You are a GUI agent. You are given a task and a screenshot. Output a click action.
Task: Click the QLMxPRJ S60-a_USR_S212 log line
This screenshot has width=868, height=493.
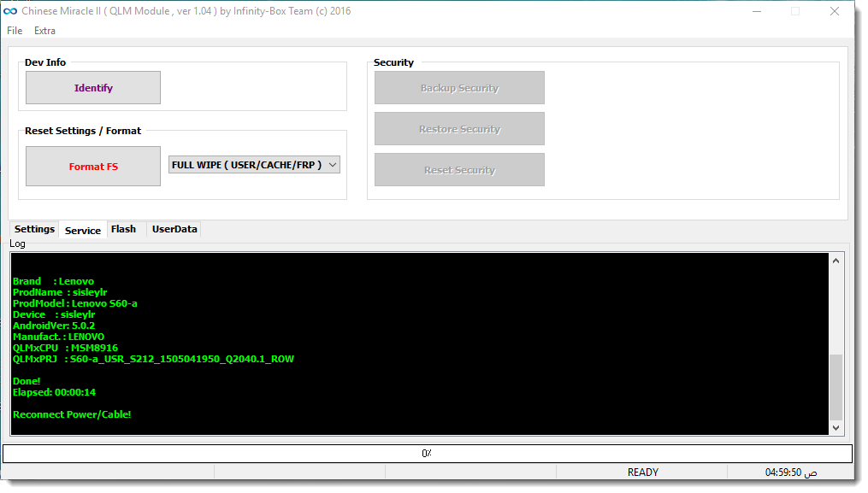click(x=153, y=359)
